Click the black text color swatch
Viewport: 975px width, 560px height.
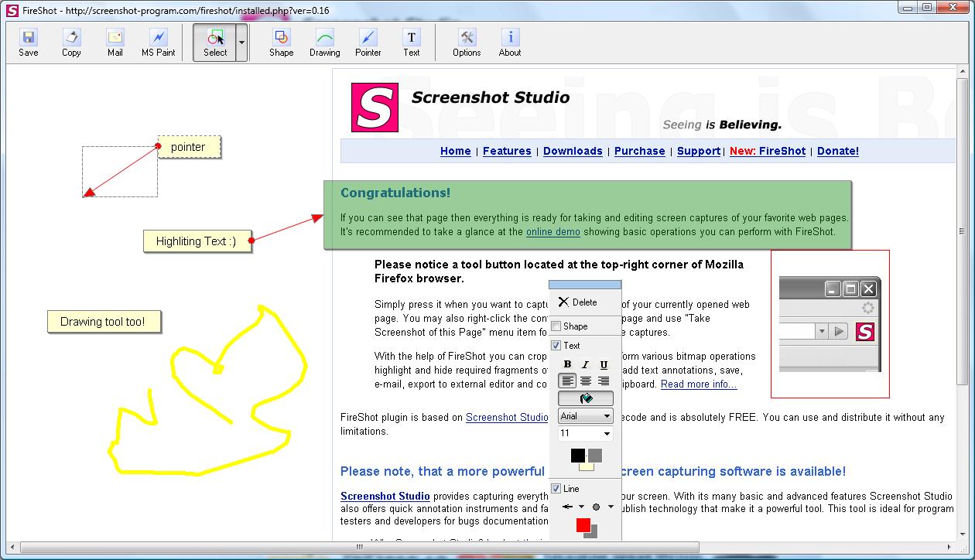(x=578, y=455)
